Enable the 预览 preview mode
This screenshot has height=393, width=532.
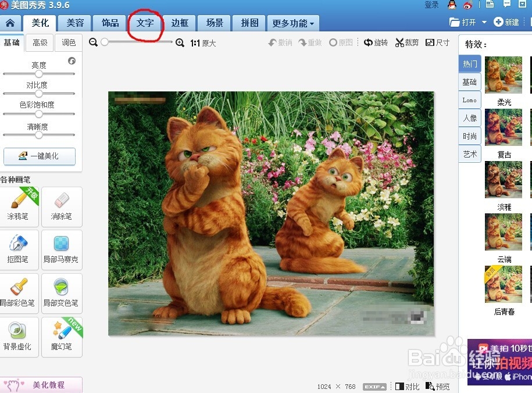[438, 386]
